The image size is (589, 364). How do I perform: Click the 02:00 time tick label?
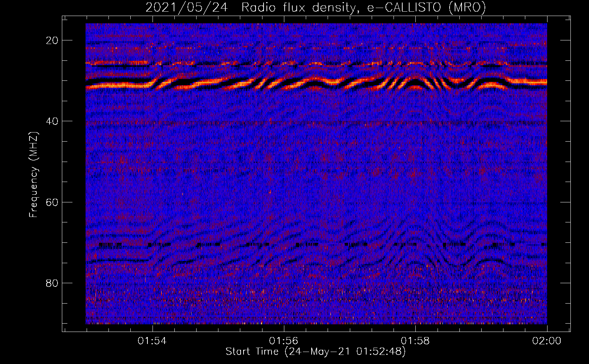tap(547, 341)
